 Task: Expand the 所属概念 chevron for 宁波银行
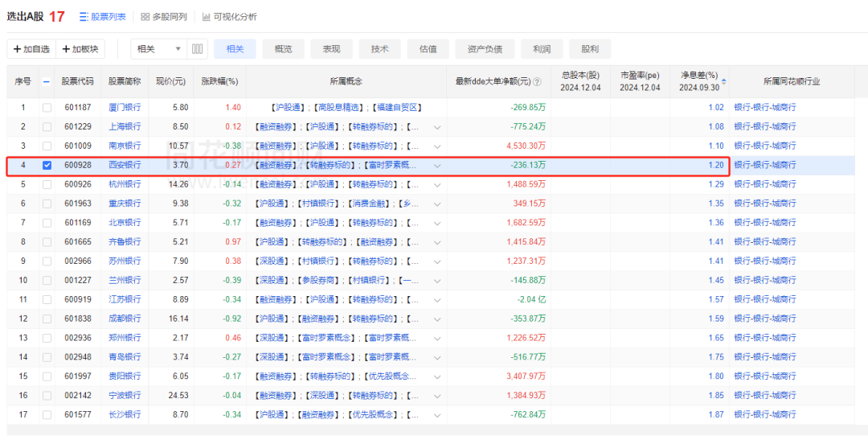pyautogui.click(x=437, y=396)
